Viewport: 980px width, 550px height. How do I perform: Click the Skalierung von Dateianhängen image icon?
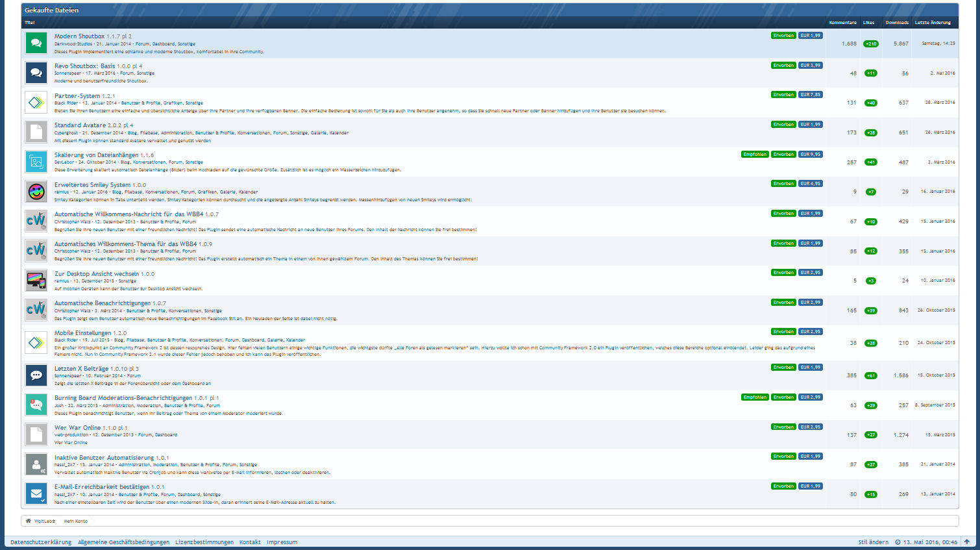[36, 162]
